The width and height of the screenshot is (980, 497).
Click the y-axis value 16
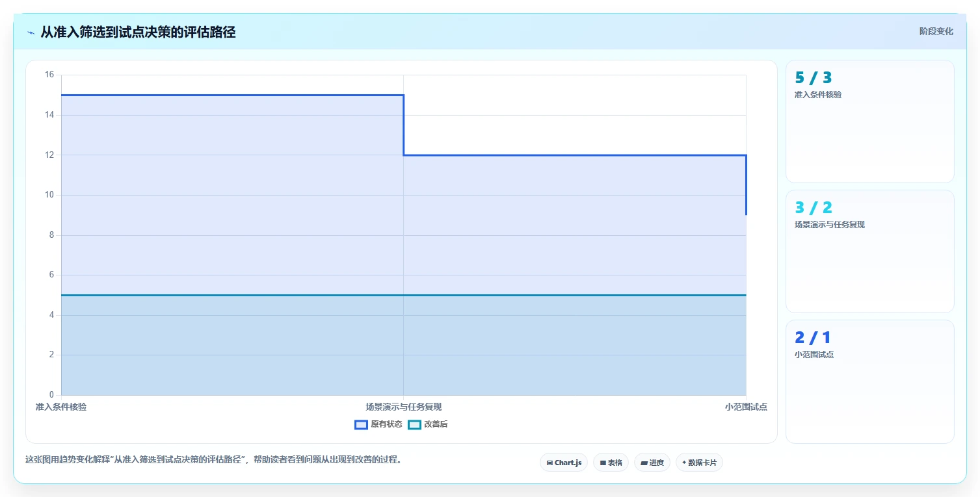49,75
